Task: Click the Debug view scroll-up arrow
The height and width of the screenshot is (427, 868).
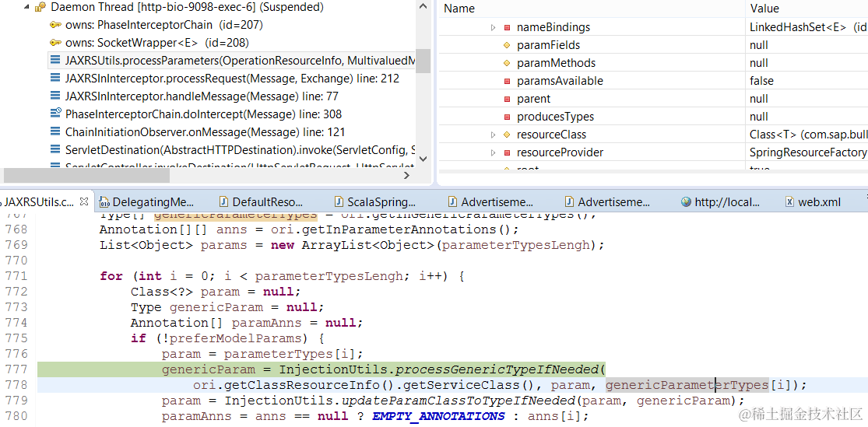Action: [423, 7]
